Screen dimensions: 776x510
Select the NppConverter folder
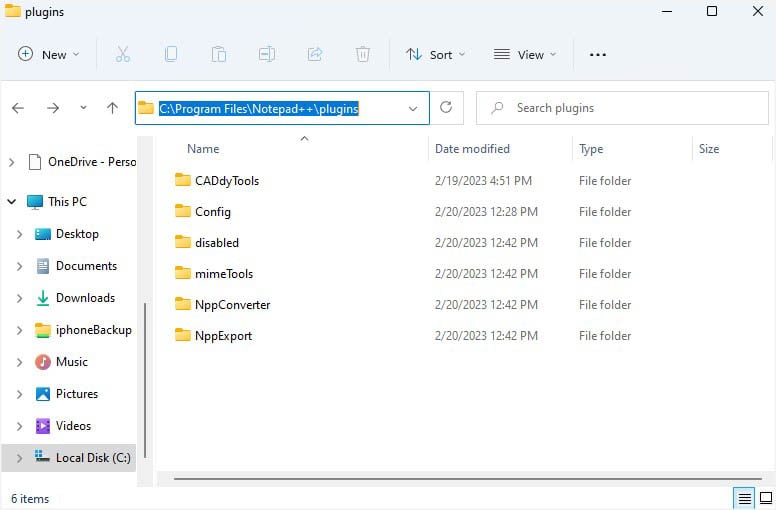(233, 305)
